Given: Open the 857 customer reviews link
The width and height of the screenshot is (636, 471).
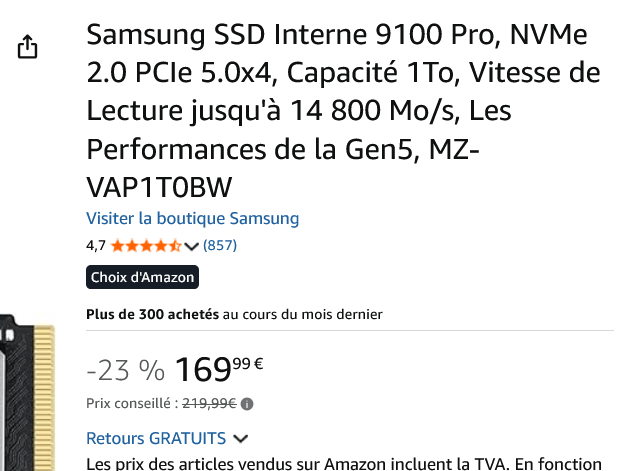Looking at the screenshot, I should tap(220, 245).
